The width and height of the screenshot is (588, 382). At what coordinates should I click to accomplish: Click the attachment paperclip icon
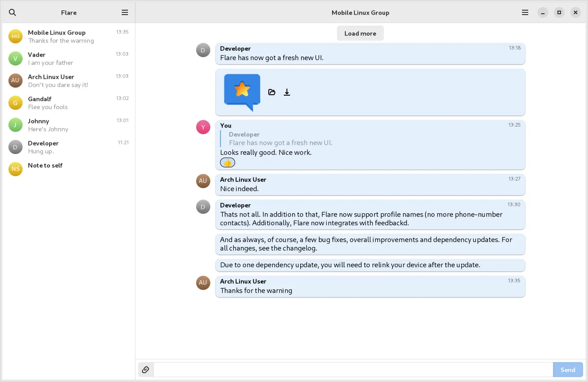(x=146, y=370)
